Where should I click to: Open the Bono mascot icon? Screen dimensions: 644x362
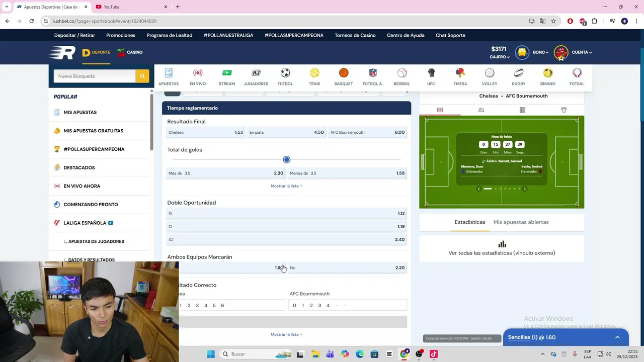click(x=522, y=52)
